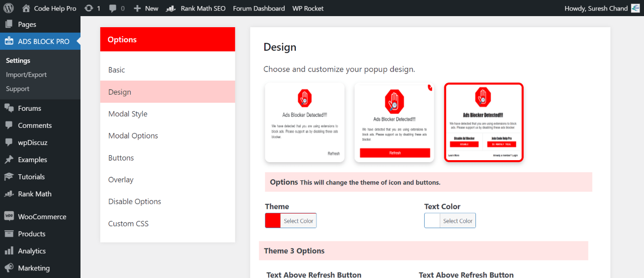
Task: Click the Options panel header
Action: click(168, 39)
